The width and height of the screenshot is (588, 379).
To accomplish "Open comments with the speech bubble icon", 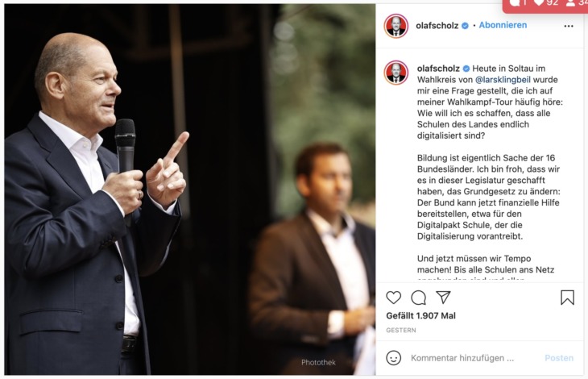I will (418, 298).
